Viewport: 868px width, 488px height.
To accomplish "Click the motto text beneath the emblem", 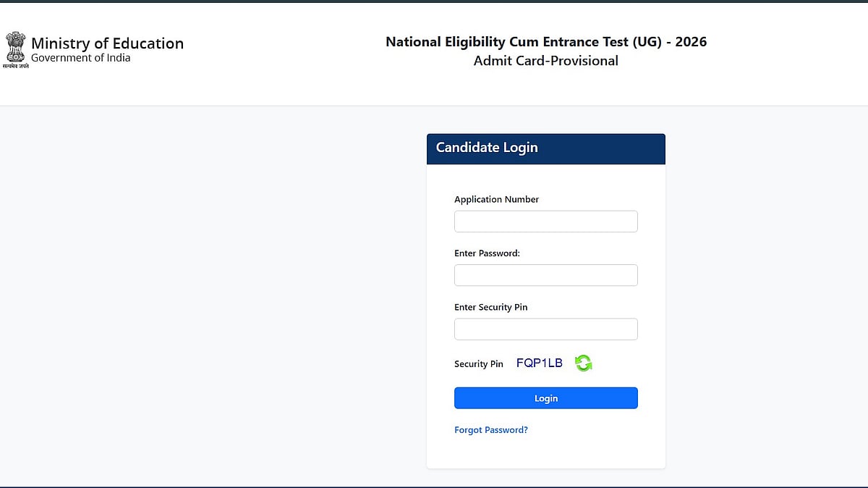I will [15, 66].
